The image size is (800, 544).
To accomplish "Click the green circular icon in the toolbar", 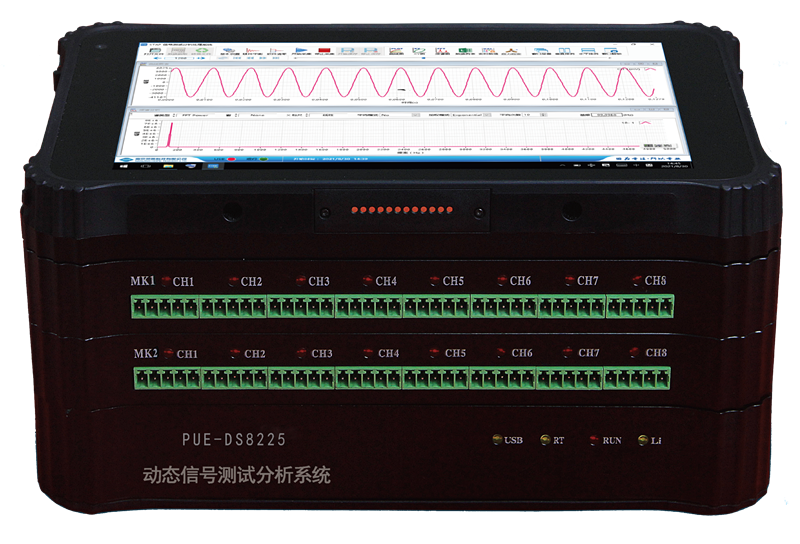I will (202, 50).
